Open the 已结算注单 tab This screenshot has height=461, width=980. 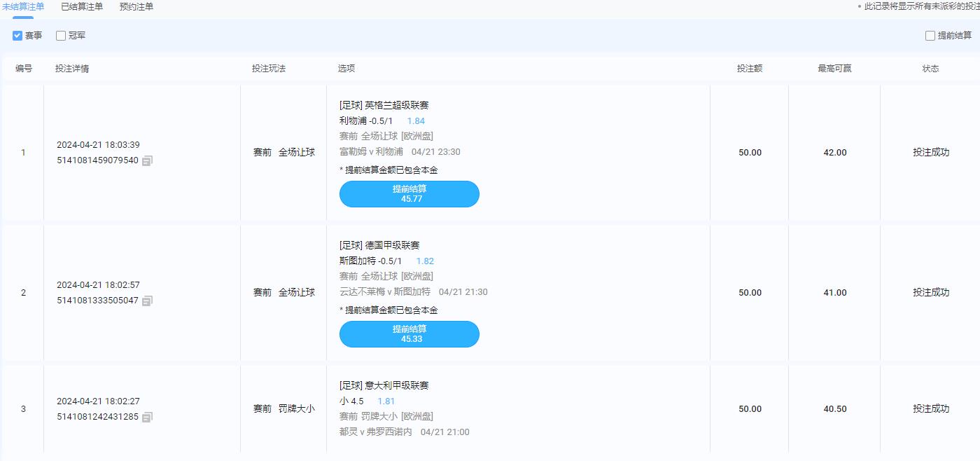tap(82, 7)
